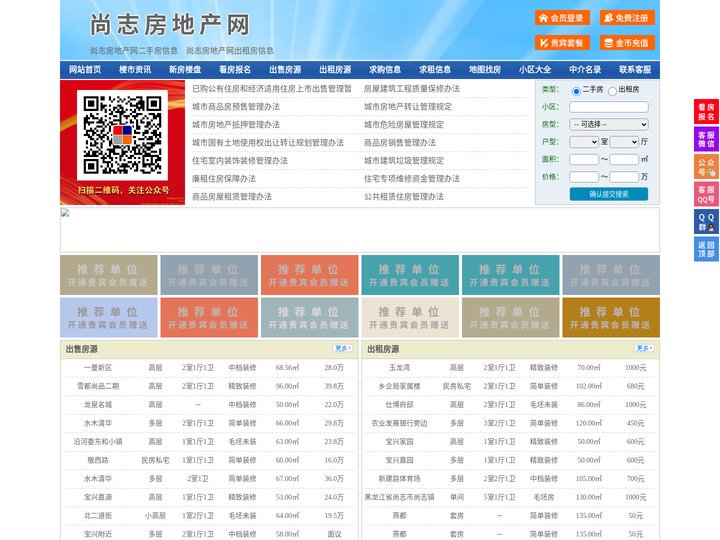Click the 确认提交搜索 button
The height and width of the screenshot is (540, 720).
coord(609,194)
